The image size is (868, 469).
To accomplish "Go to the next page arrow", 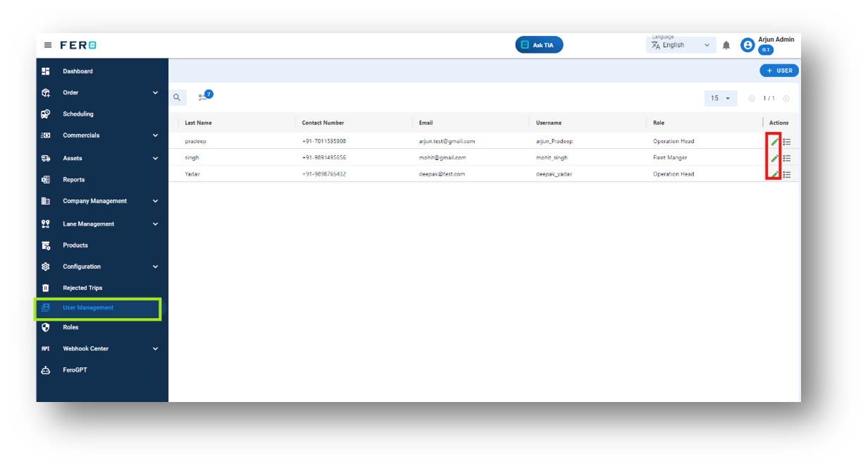I will (x=786, y=99).
